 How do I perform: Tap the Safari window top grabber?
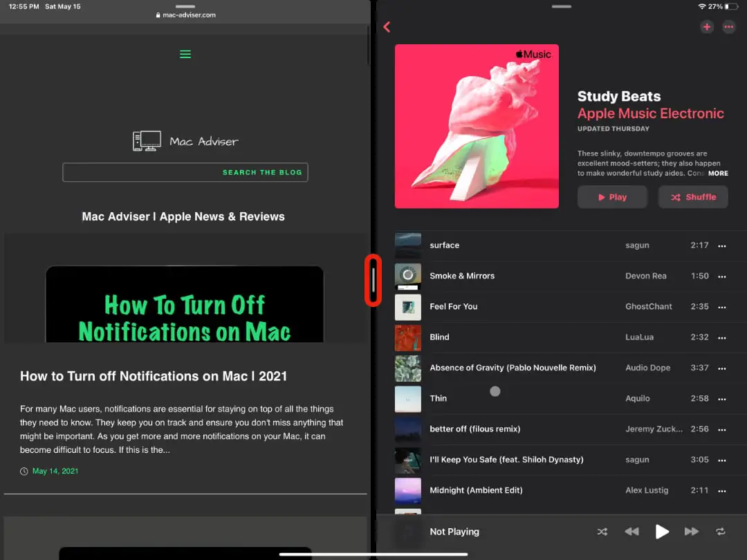pyautogui.click(x=185, y=6)
